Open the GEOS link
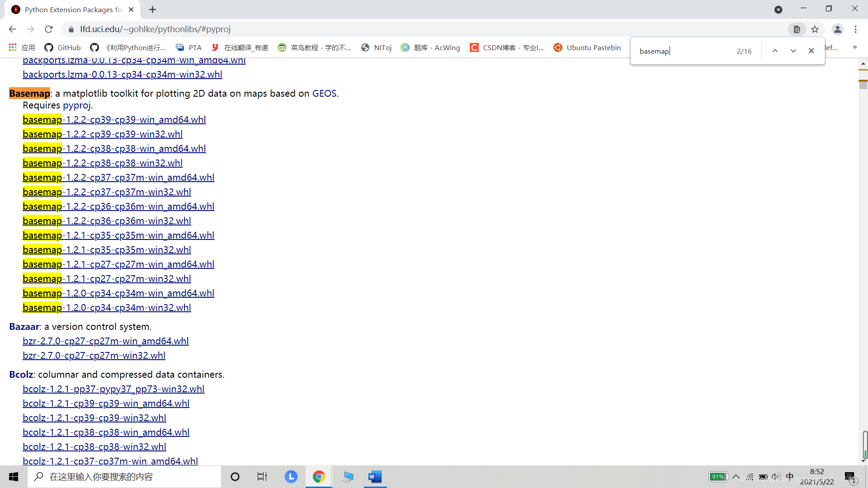The height and width of the screenshot is (488, 868). [x=324, y=94]
